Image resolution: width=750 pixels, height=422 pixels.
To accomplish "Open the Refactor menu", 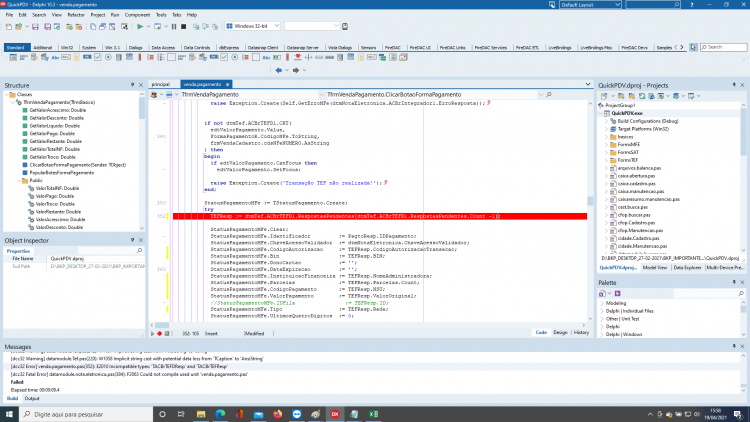I will (76, 15).
